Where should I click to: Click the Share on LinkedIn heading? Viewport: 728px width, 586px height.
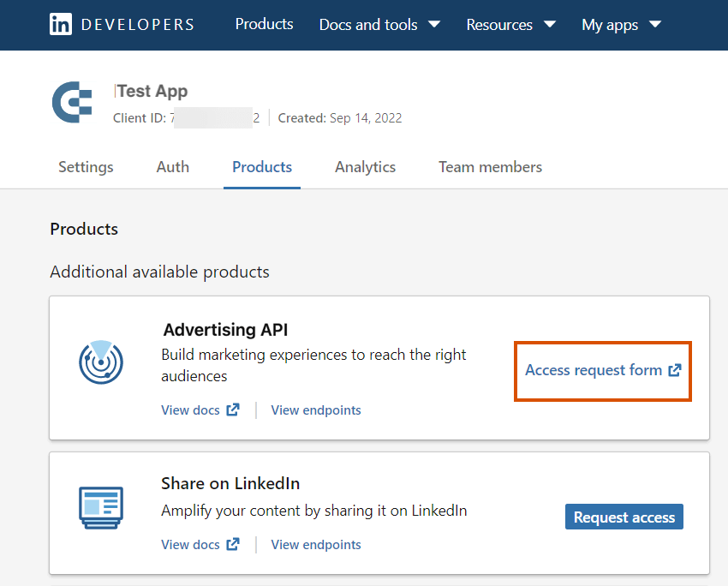230,483
